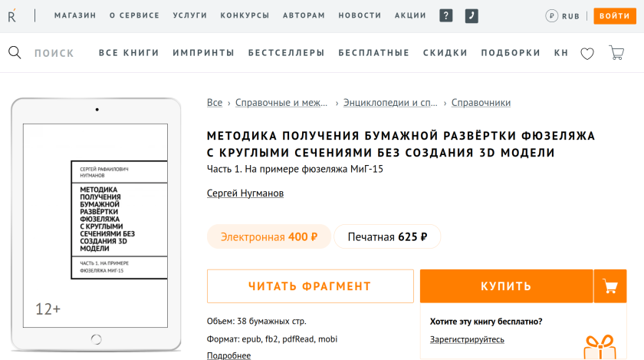Viewport: 644px width, 360px height.
Task: Click the phone contact icon
Action: coord(472,16)
